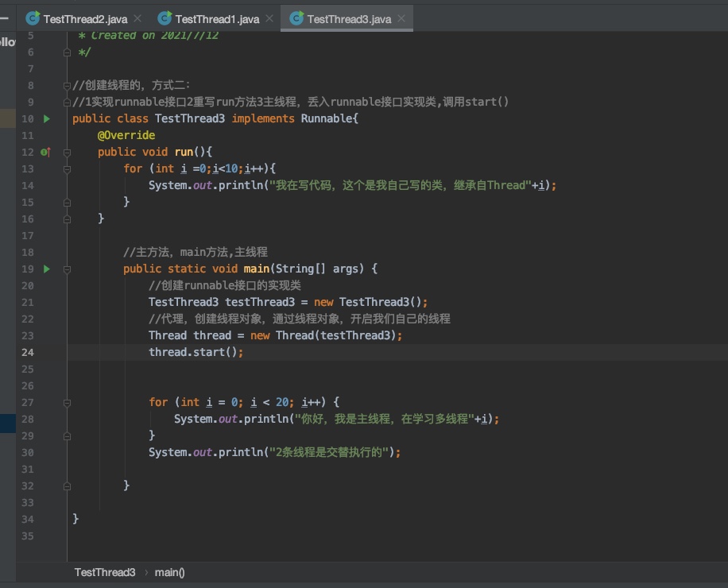Hide the left tool window panel
Image resolution: width=728 pixels, height=588 pixels.
[4, 16]
